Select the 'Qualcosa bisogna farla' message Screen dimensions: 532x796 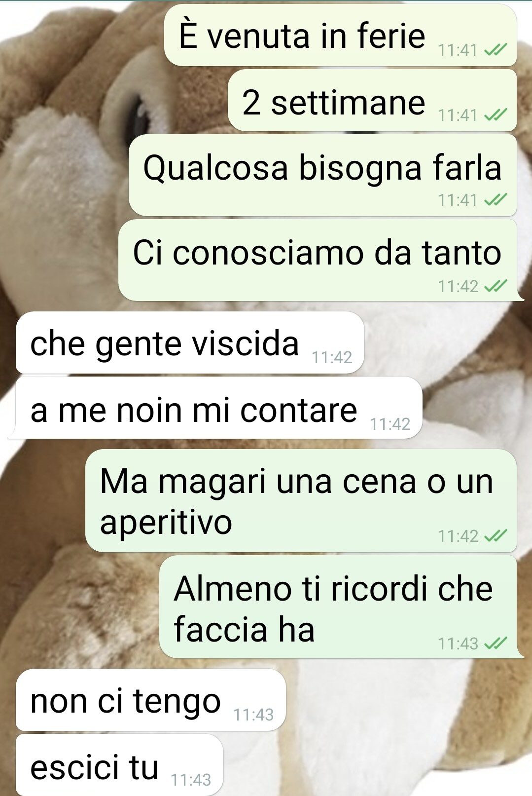(x=322, y=175)
